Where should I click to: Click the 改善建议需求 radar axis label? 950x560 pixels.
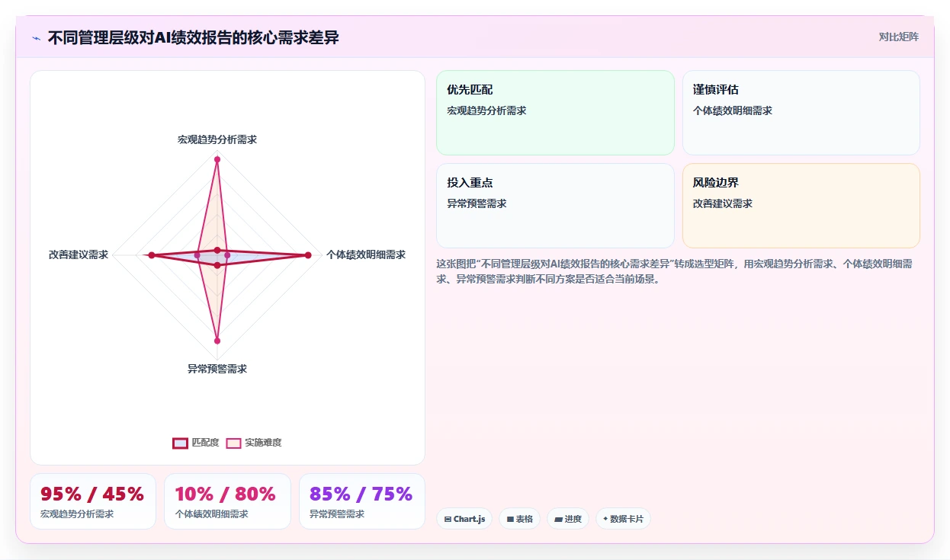79,254
